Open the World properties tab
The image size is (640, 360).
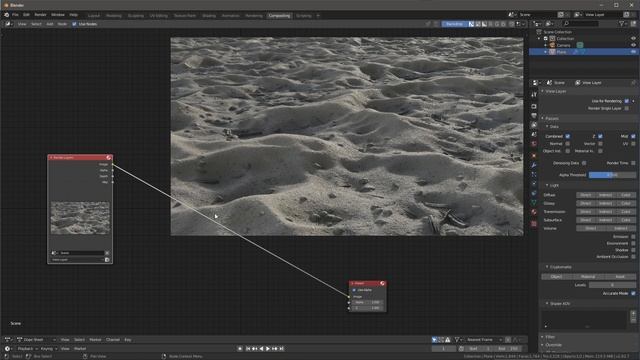pyautogui.click(x=534, y=144)
